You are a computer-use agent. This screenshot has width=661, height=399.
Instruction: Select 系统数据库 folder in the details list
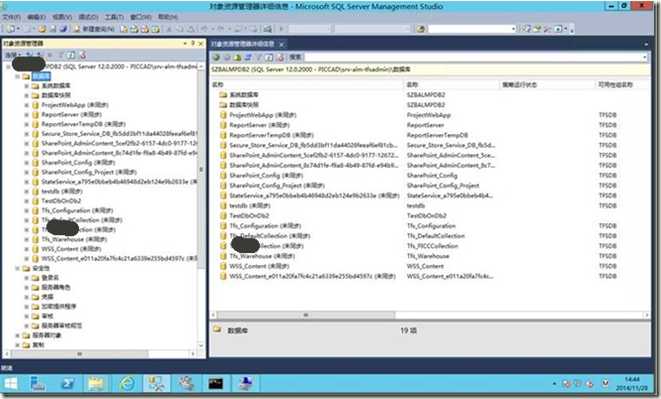click(244, 95)
